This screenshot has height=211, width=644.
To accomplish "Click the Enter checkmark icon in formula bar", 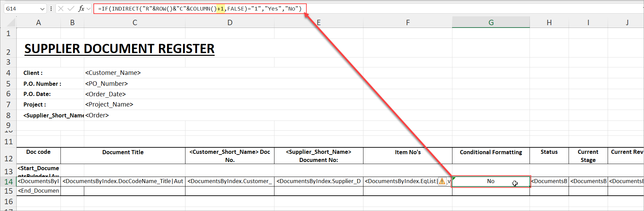I will point(71,9).
